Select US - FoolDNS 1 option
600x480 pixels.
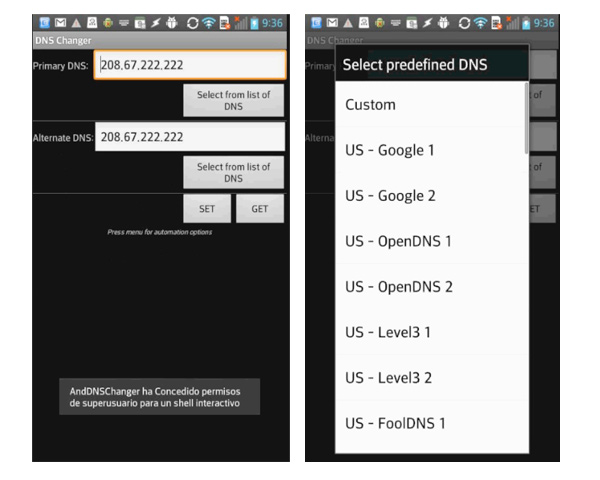(432, 423)
